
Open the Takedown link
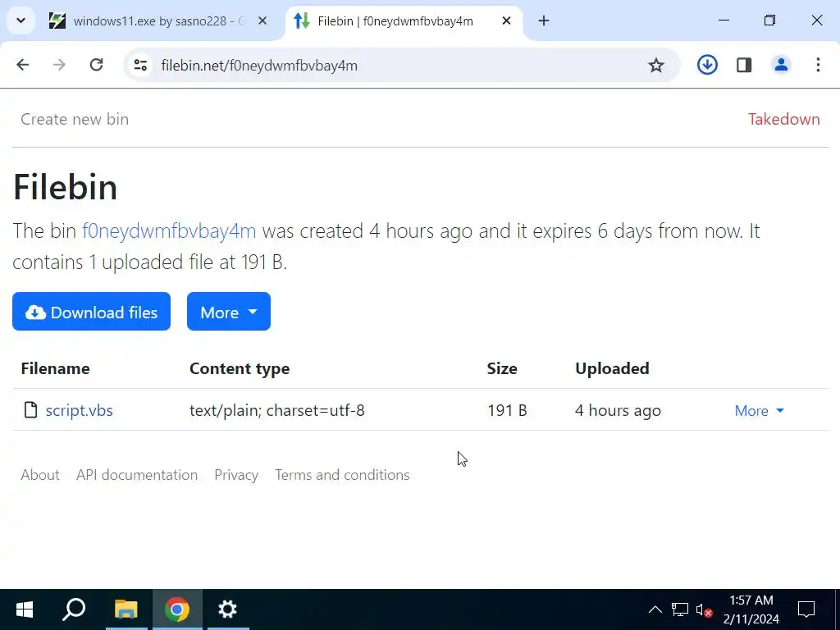click(783, 119)
